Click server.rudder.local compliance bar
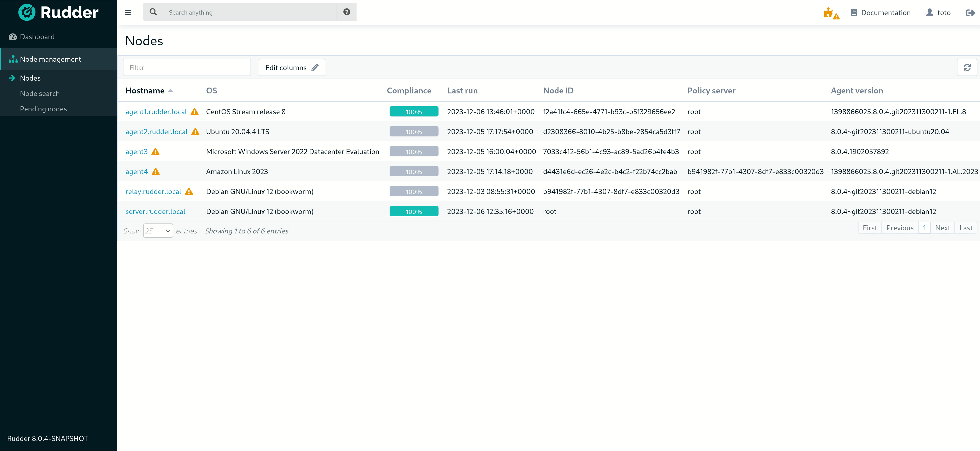Viewport: 980px width, 451px height. click(414, 211)
